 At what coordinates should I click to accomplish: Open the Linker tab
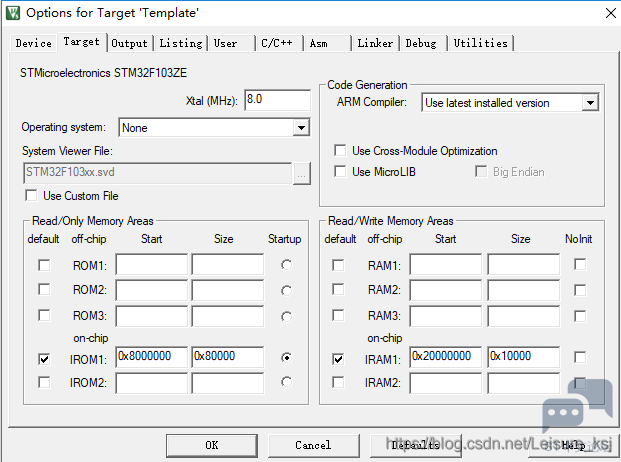pos(375,43)
